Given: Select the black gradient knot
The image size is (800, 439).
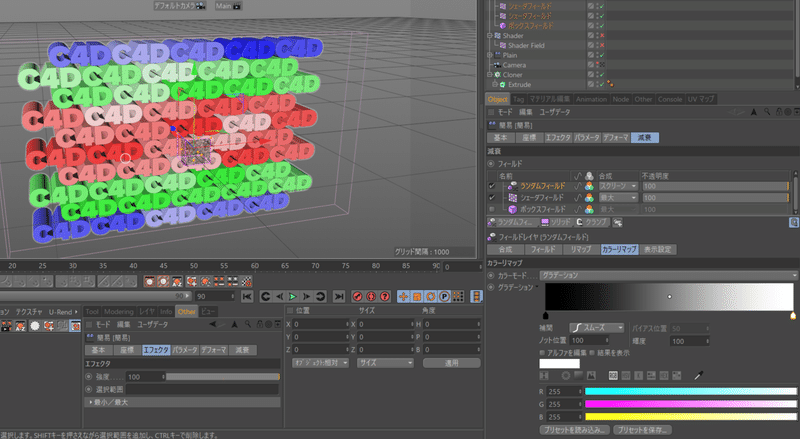Looking at the screenshot, I should pos(545,316).
